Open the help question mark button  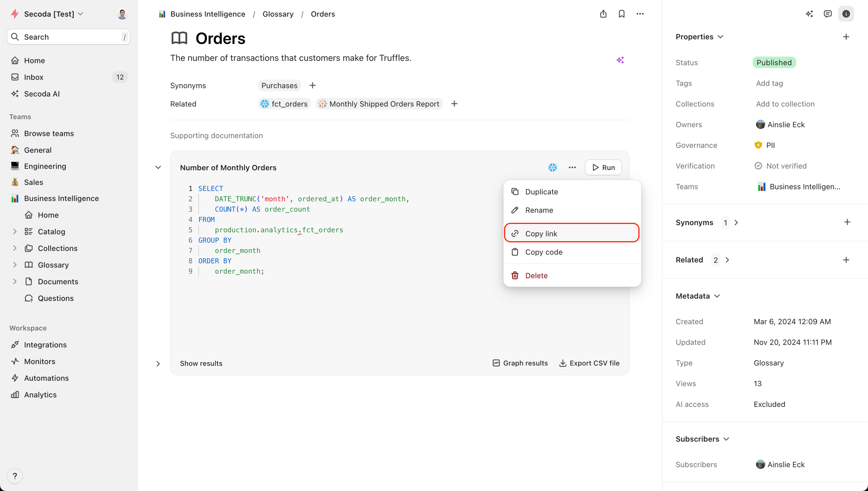pos(15,476)
